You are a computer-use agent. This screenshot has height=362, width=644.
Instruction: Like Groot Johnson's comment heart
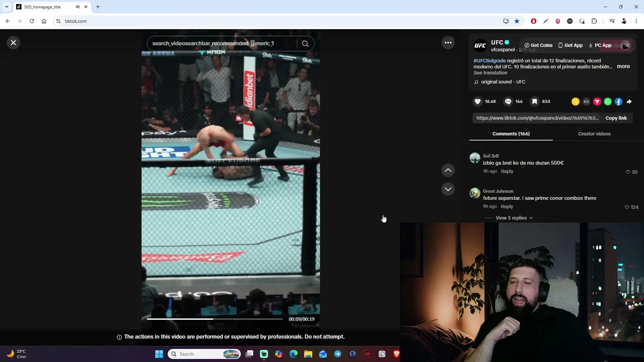pos(627,207)
